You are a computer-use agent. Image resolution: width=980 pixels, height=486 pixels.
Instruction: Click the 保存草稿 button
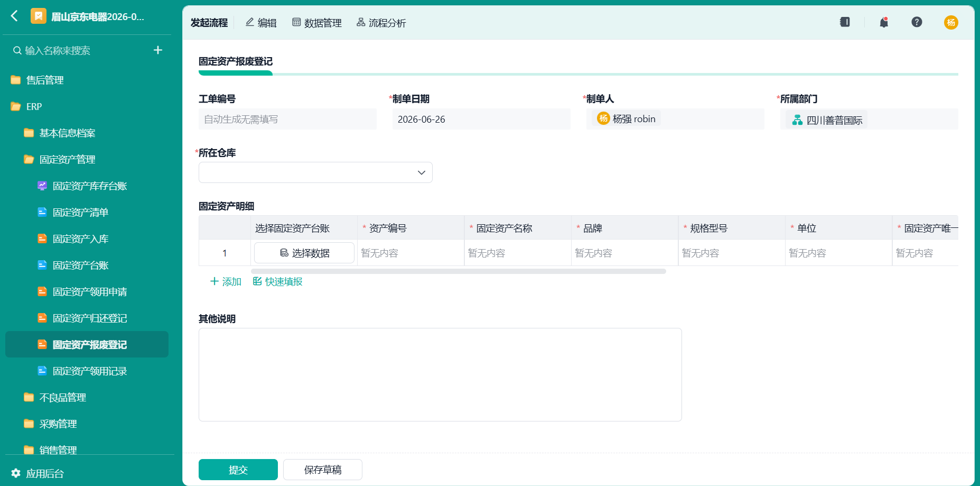click(x=323, y=470)
